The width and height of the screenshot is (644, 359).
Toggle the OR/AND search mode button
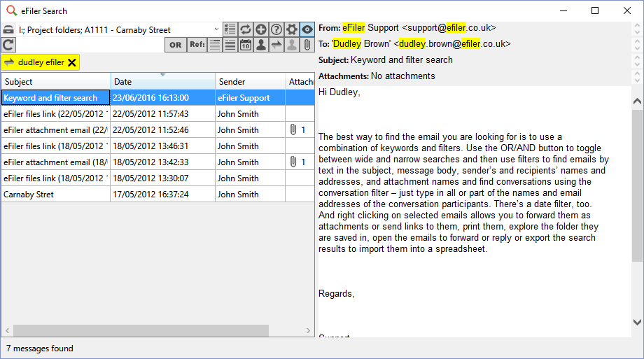(176, 45)
